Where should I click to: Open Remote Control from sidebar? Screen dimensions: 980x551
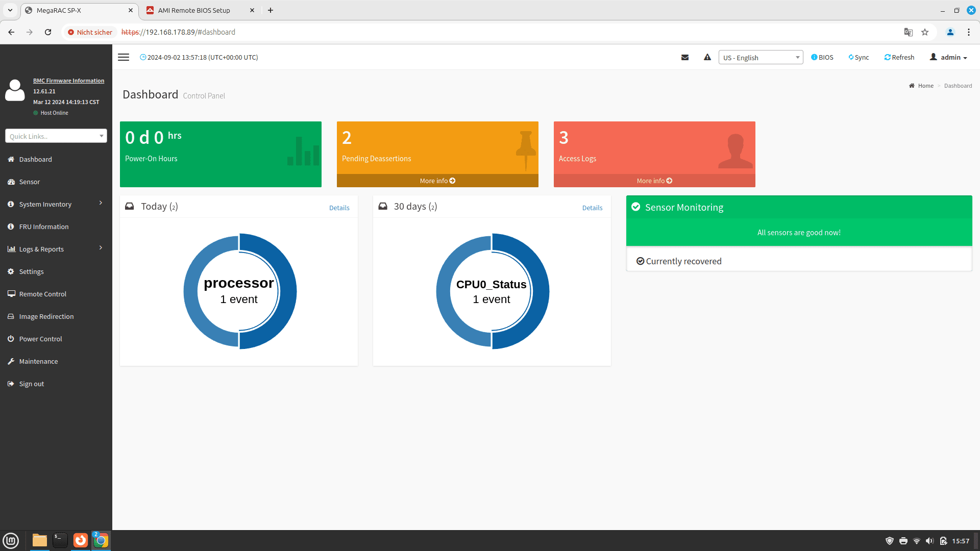point(42,294)
